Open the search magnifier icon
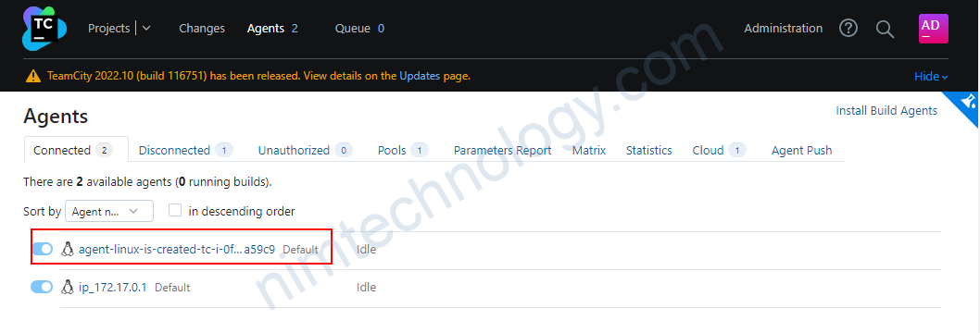The width and height of the screenshot is (980, 333). [885, 29]
